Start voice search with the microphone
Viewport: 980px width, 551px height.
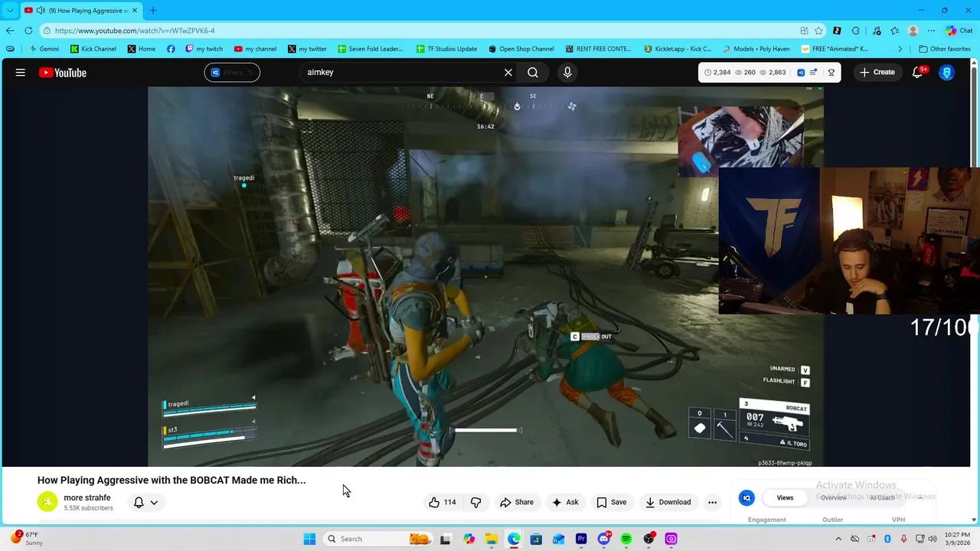pyautogui.click(x=567, y=73)
